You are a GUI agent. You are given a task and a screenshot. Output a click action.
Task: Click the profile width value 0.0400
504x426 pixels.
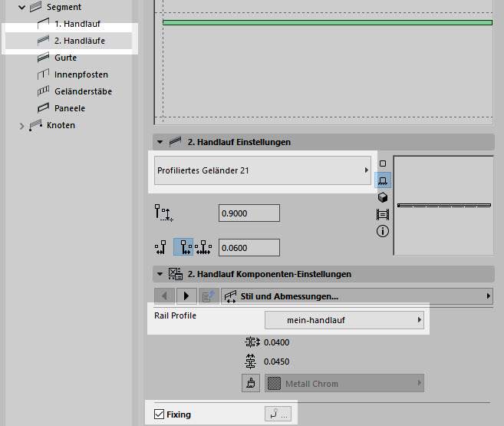point(276,342)
